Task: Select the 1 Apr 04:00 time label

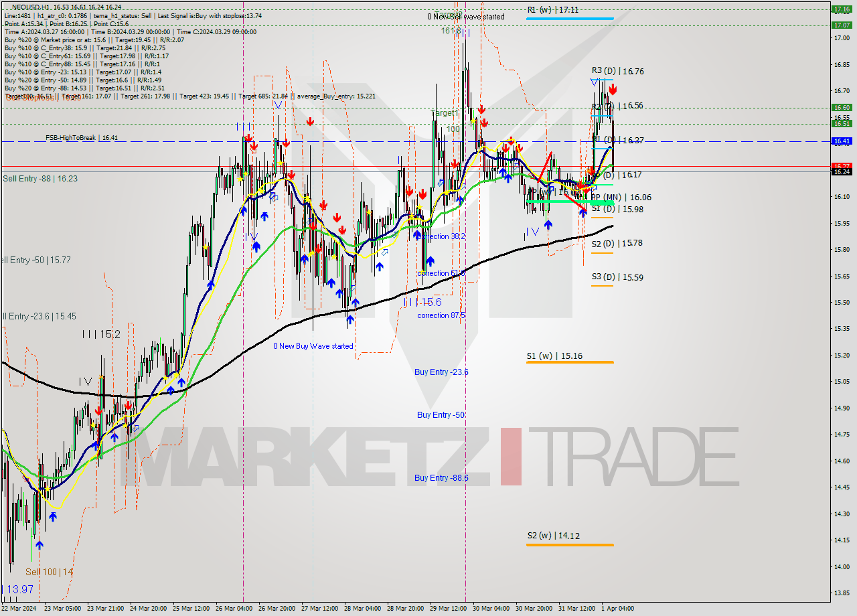Action: coord(617,609)
